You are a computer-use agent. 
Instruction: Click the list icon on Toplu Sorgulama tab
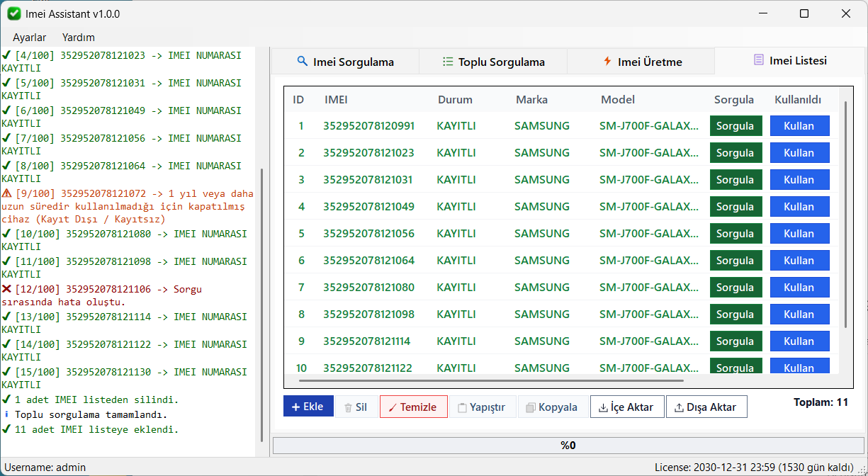[448, 62]
